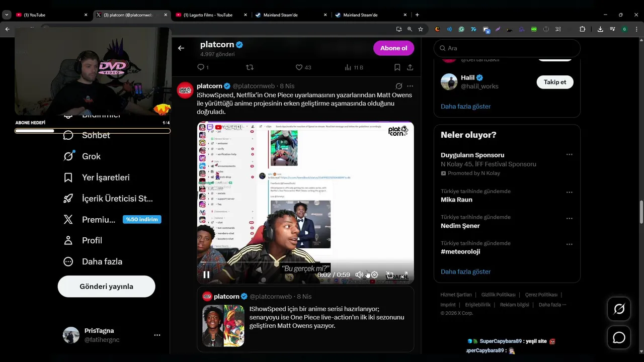The width and height of the screenshot is (644, 362).
Task: Open the tab search dropdown arrow
Action: coord(6,15)
